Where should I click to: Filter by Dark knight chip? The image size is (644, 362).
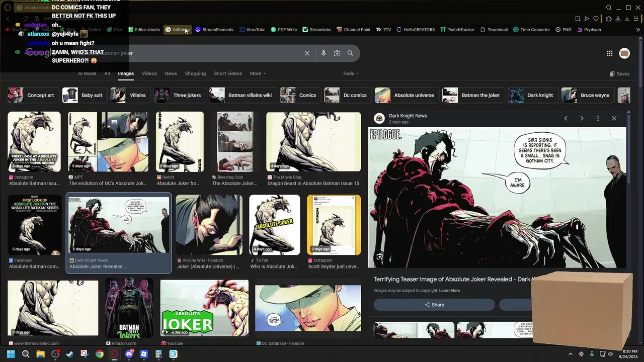532,95
